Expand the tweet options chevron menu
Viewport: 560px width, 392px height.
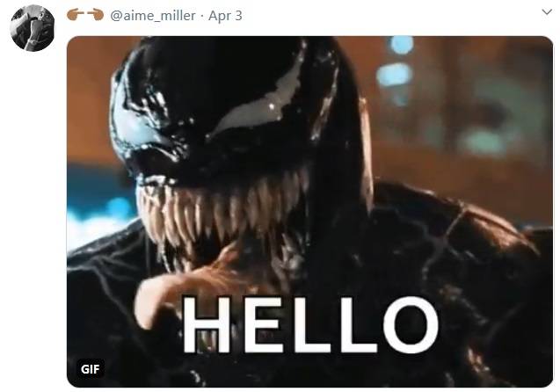click(x=547, y=12)
